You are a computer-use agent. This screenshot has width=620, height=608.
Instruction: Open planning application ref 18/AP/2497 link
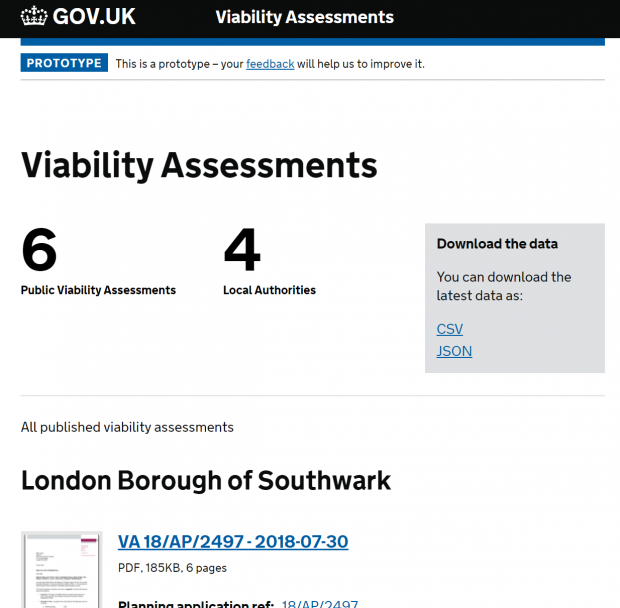[x=320, y=604]
